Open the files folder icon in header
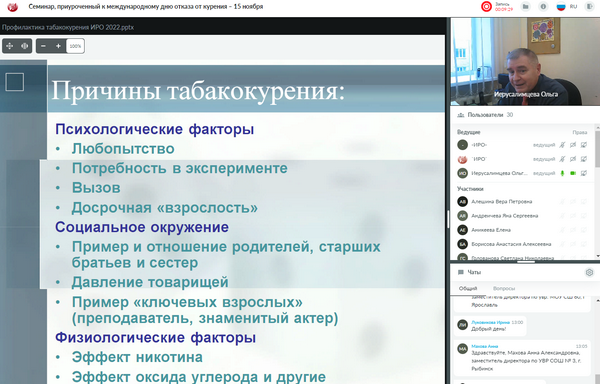600x384 pixels. click(x=526, y=7)
